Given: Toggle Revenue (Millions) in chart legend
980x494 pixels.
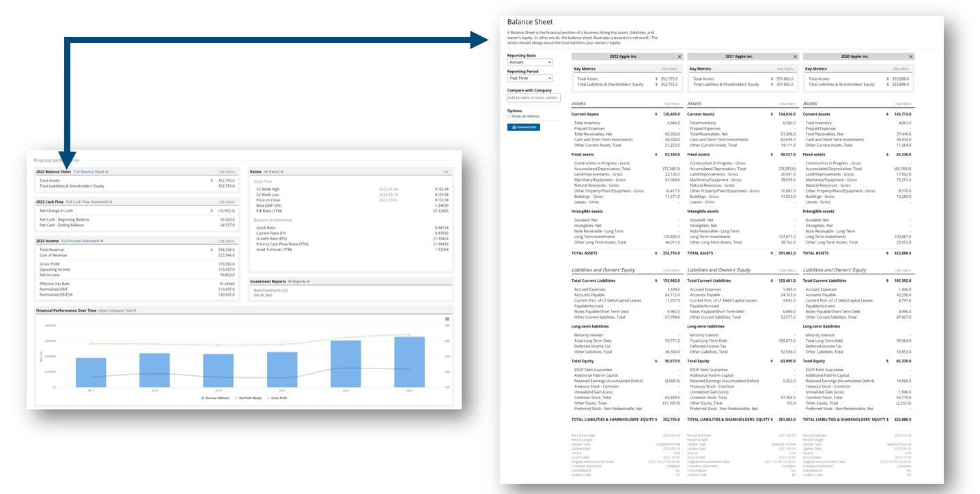Looking at the screenshot, I should tap(215, 397).
